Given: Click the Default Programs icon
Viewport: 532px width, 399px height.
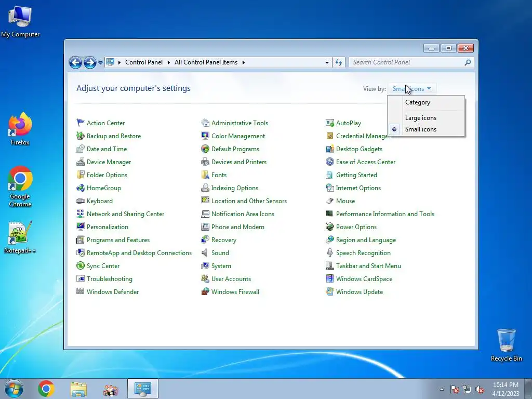Looking at the screenshot, I should coord(205,149).
